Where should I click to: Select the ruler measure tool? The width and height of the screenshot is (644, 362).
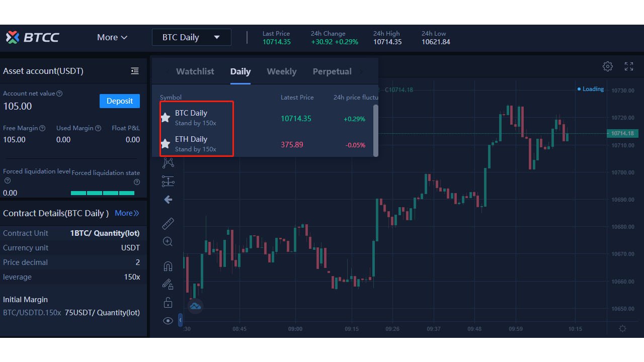click(x=168, y=224)
